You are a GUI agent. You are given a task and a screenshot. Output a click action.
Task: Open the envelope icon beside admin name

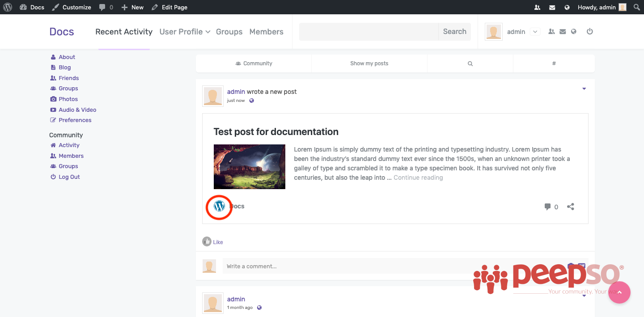point(563,32)
